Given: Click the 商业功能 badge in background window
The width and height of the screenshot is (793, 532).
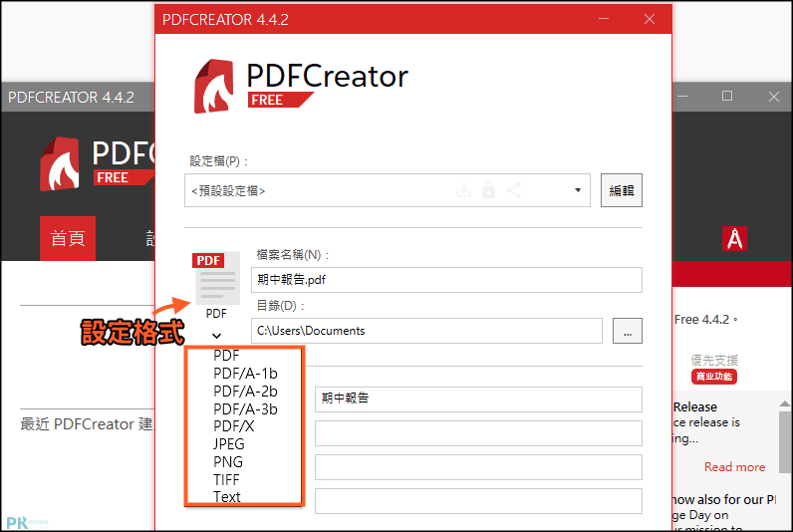Looking at the screenshot, I should pyautogui.click(x=714, y=377).
